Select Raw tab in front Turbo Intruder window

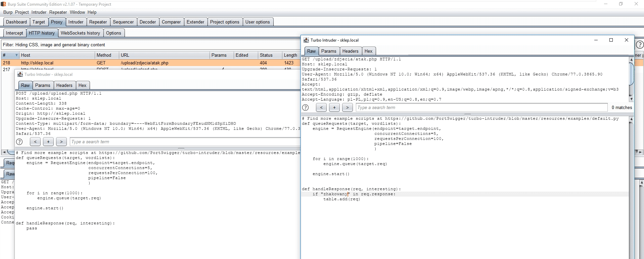(x=311, y=51)
